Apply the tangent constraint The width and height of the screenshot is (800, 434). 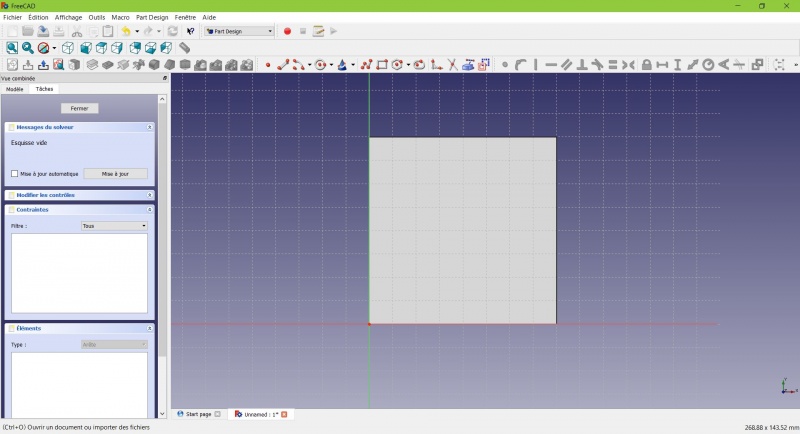click(x=597, y=65)
